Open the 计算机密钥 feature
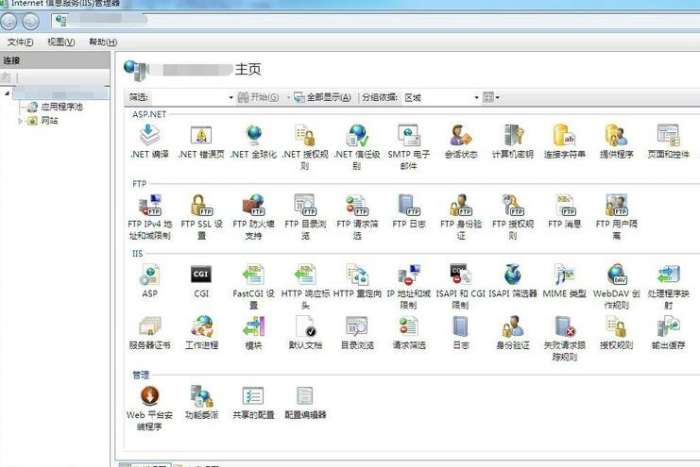 pyautogui.click(x=513, y=142)
